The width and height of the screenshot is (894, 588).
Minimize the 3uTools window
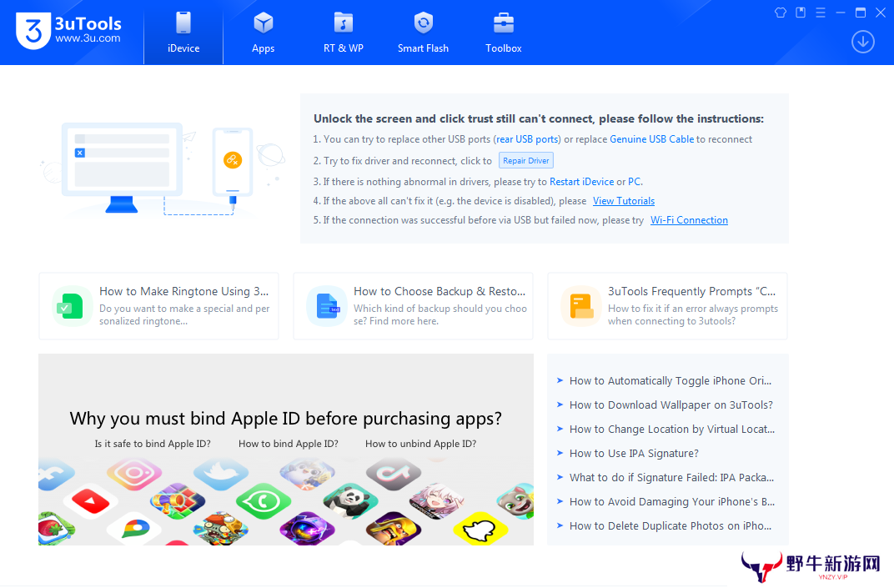(841, 13)
